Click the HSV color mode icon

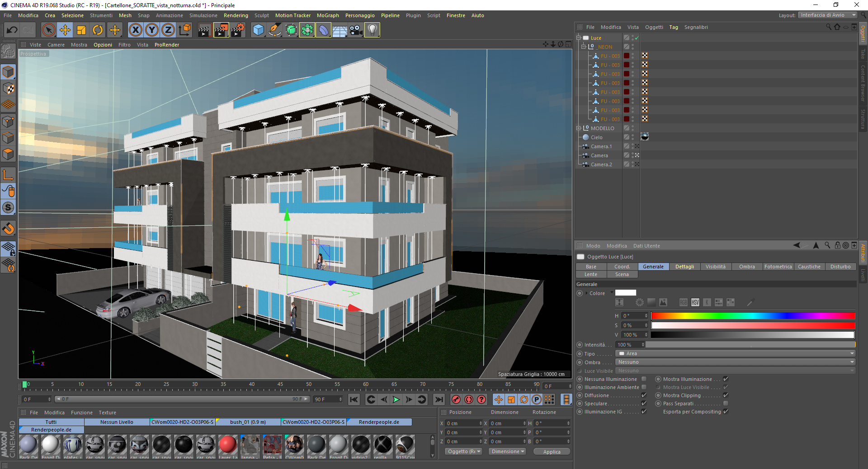(695, 302)
